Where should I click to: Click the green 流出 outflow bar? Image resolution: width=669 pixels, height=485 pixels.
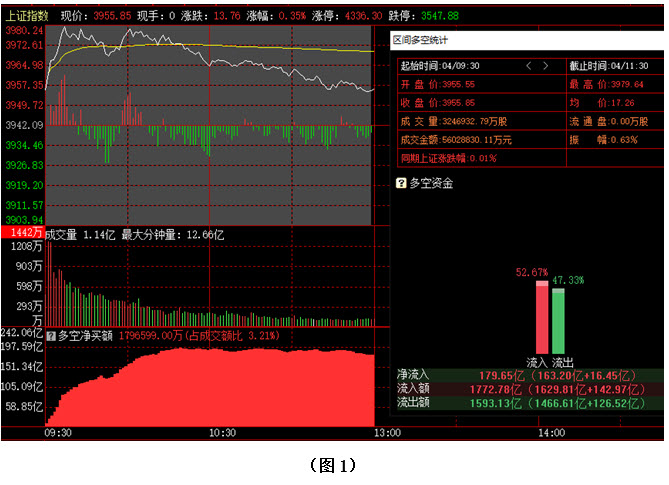pos(558,321)
